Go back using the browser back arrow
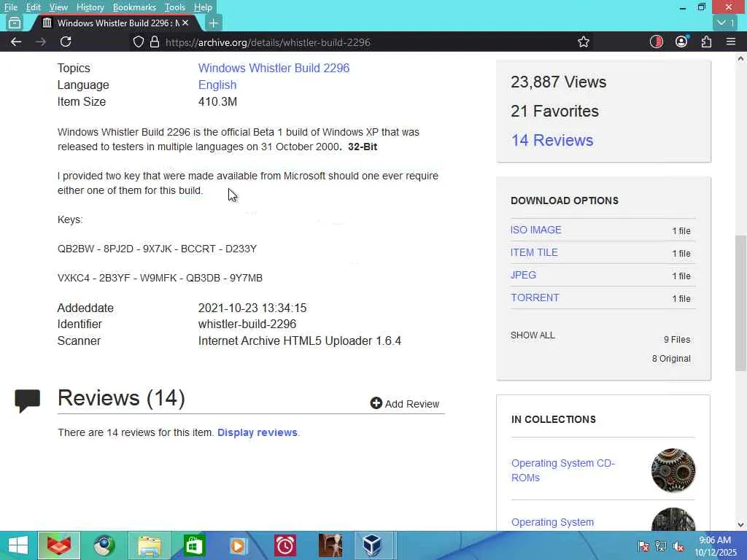Screen dimensions: 747x560 16,42
